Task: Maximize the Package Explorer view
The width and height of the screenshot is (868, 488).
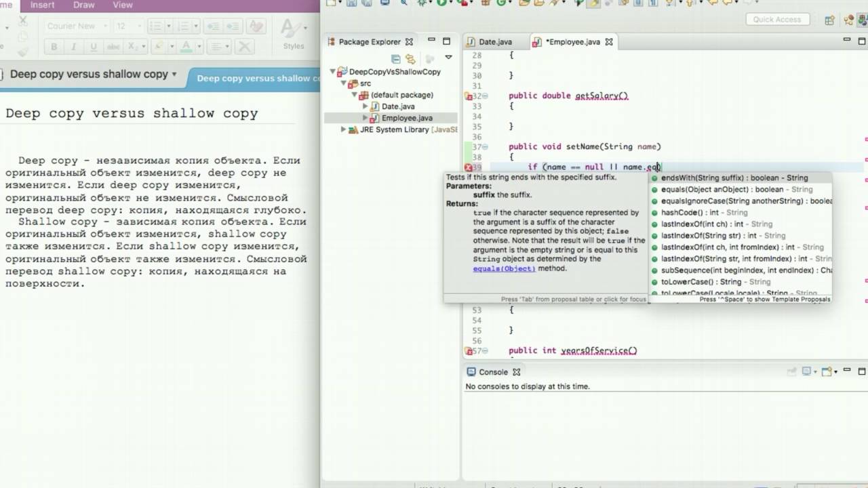Action: tap(446, 41)
